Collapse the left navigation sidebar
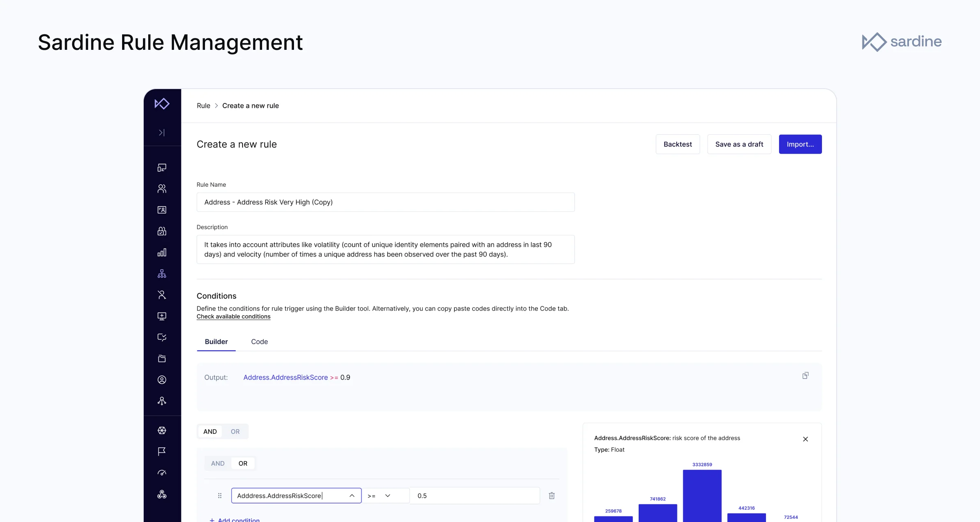 pyautogui.click(x=162, y=132)
